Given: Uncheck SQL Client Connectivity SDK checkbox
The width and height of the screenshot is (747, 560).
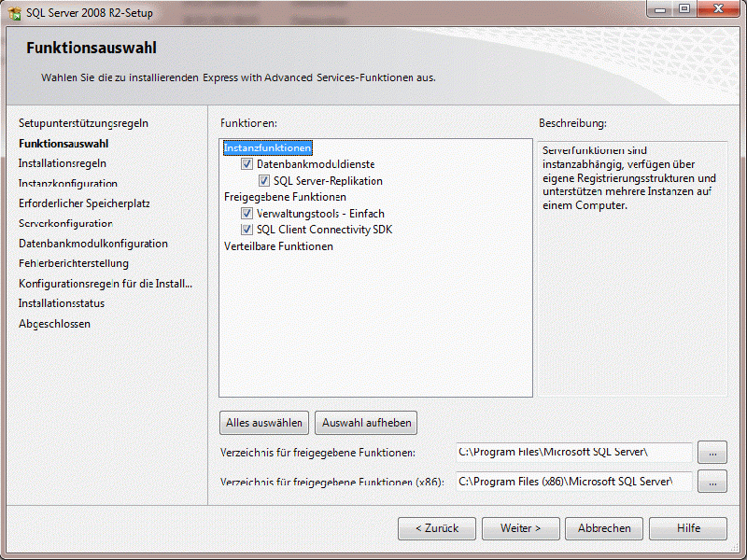Looking at the screenshot, I should click(247, 230).
